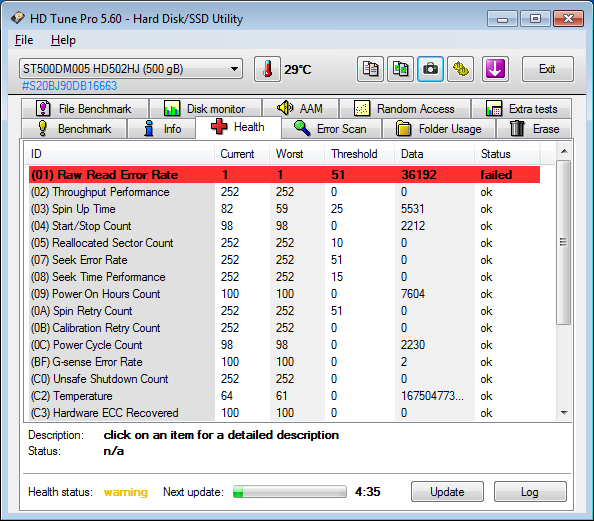
Task: Click the Log button
Action: pos(530,492)
